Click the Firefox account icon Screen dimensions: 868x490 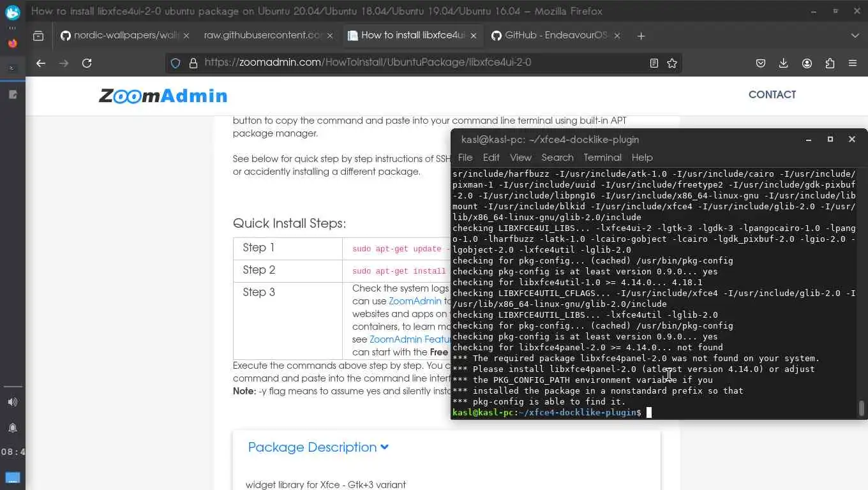click(807, 63)
